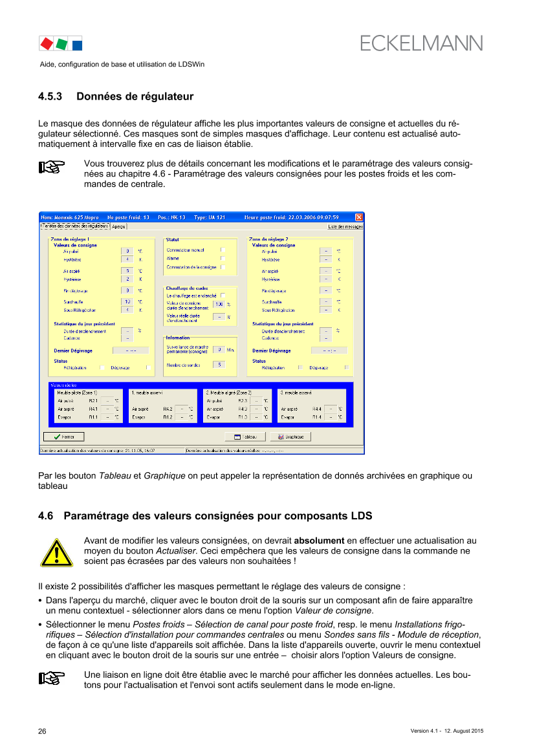
Task: Open the Tableau view button
Action: coord(245,437)
